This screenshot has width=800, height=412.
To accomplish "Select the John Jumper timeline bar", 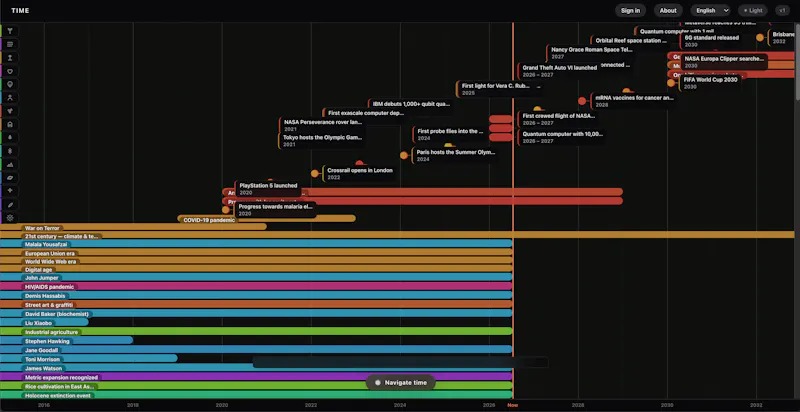I will click(256, 277).
